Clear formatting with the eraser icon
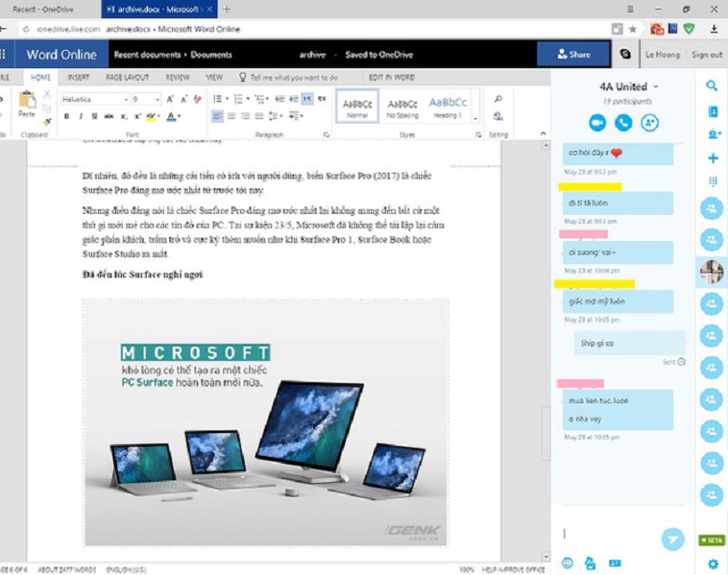Viewport: 728px width, 575px height. coord(197,99)
